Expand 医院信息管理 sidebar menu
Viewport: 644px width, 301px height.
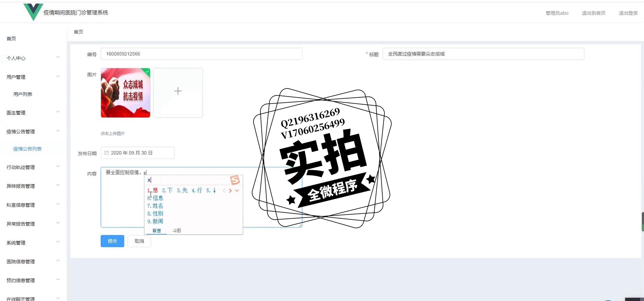click(33, 261)
